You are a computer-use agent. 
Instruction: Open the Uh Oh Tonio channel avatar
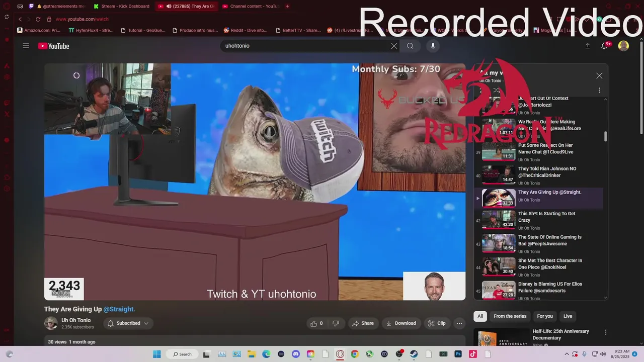click(51, 323)
